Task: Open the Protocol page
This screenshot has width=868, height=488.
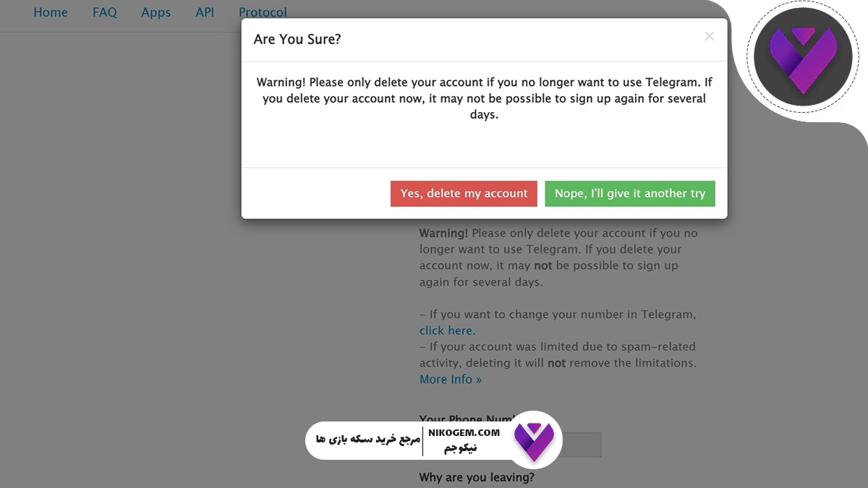Action: coord(263,12)
